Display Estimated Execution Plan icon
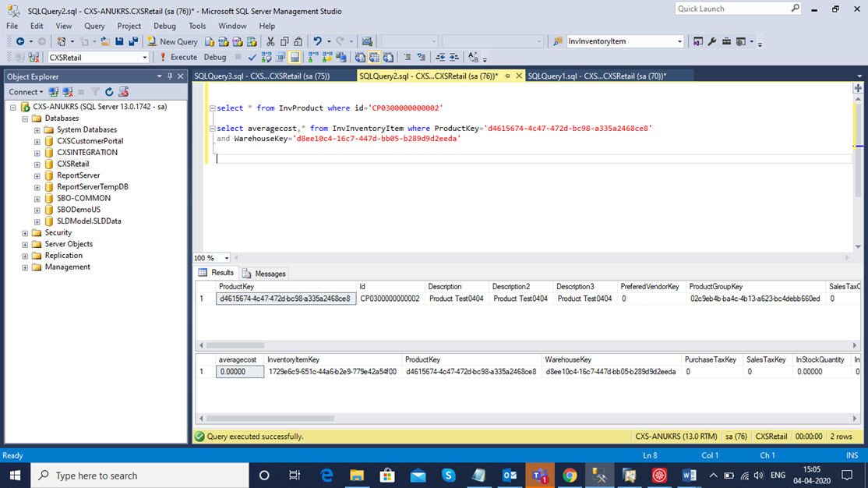 [x=266, y=58]
